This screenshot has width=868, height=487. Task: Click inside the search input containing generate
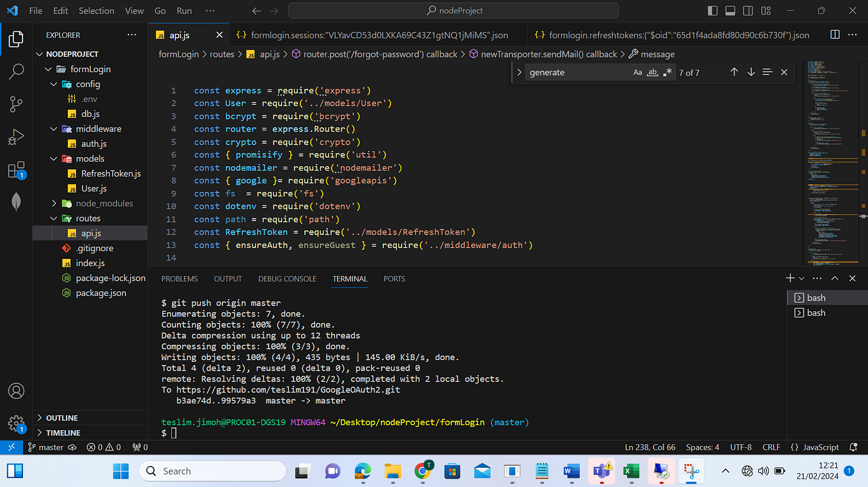point(575,72)
